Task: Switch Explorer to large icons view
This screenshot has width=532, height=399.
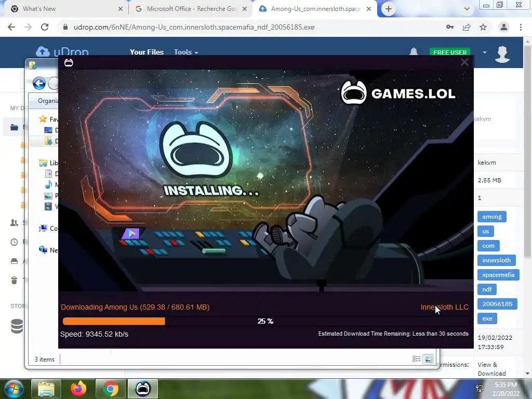Action: [429, 359]
